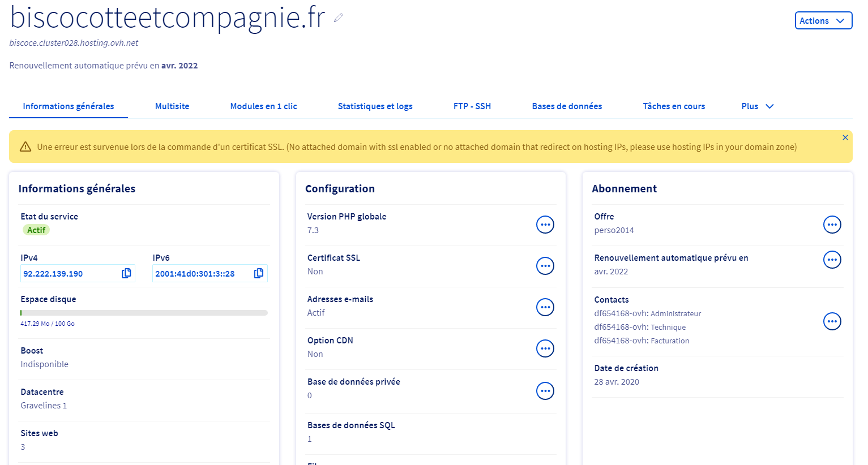Copy the IPv6 address with copy icon
Image resolution: width=868 pixels, height=465 pixels.
pos(259,273)
